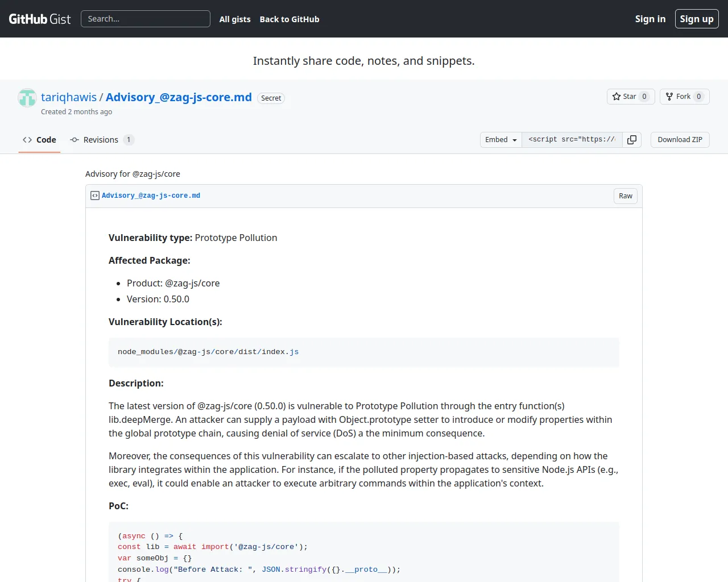Click the Download ZIP button

(680, 140)
